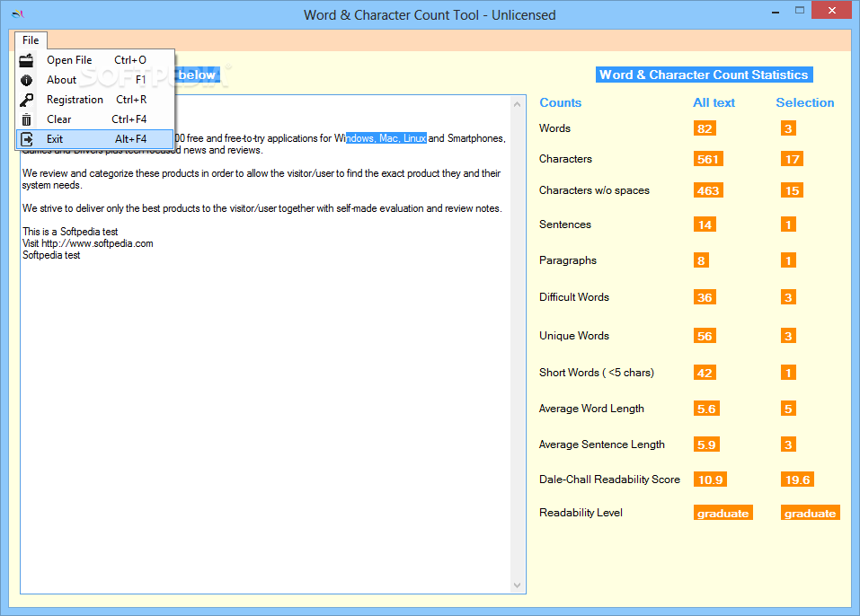Click the line 'This is a Softpedia test'
Viewport: 860px width, 616px height.
click(x=70, y=232)
